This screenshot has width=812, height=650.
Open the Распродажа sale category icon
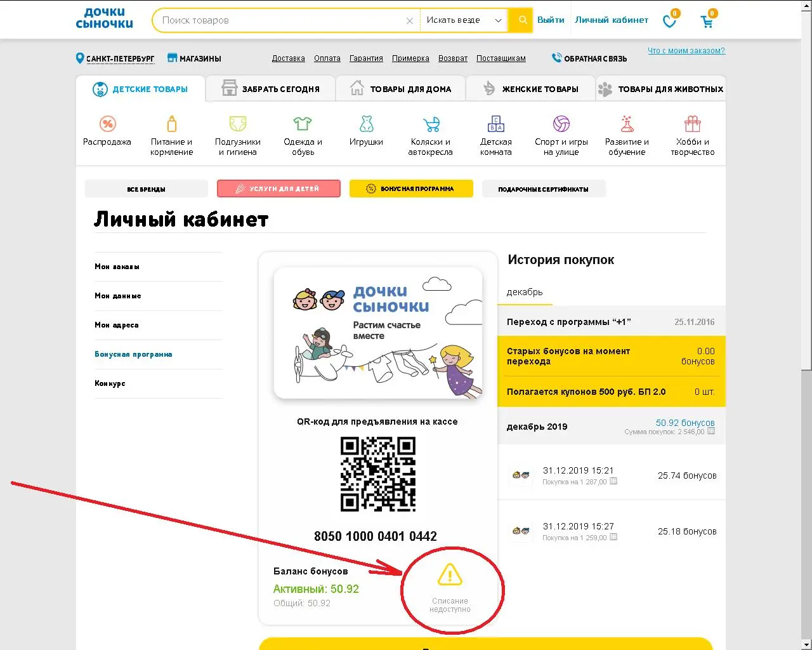[x=108, y=124]
